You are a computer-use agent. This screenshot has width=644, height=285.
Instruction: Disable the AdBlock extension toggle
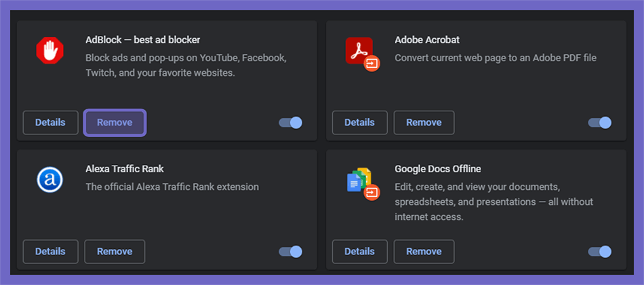[x=291, y=123]
